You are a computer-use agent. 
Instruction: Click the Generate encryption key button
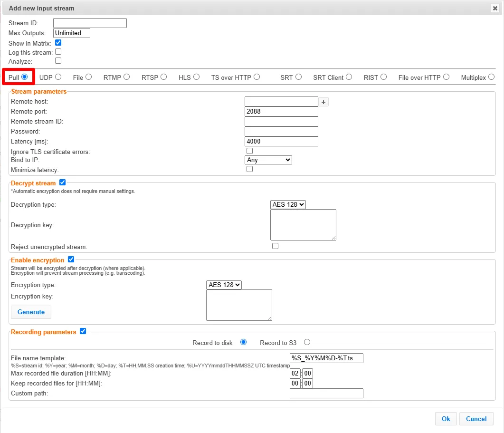pos(31,312)
